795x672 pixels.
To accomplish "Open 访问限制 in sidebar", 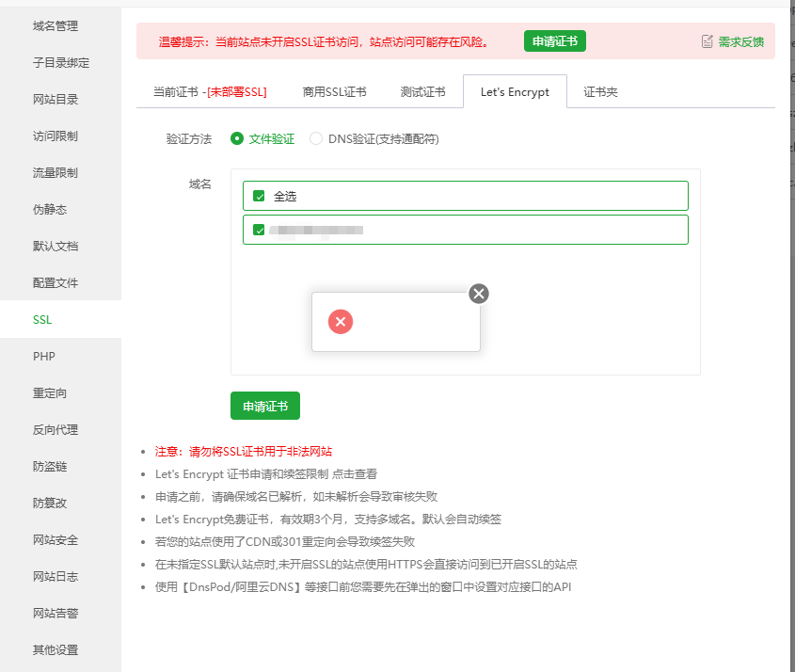I will 56,136.
